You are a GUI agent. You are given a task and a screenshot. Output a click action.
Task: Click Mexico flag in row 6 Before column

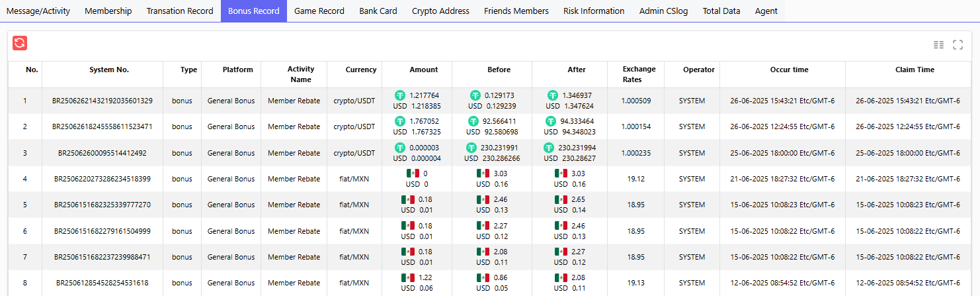483,226
